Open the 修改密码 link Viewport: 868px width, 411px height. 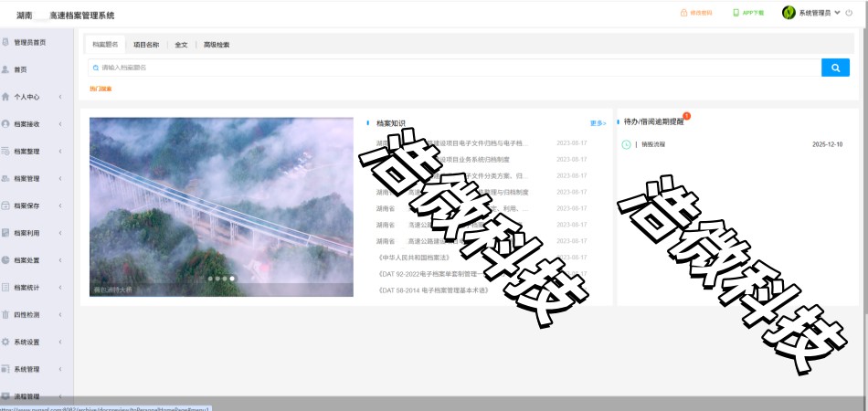(701, 13)
